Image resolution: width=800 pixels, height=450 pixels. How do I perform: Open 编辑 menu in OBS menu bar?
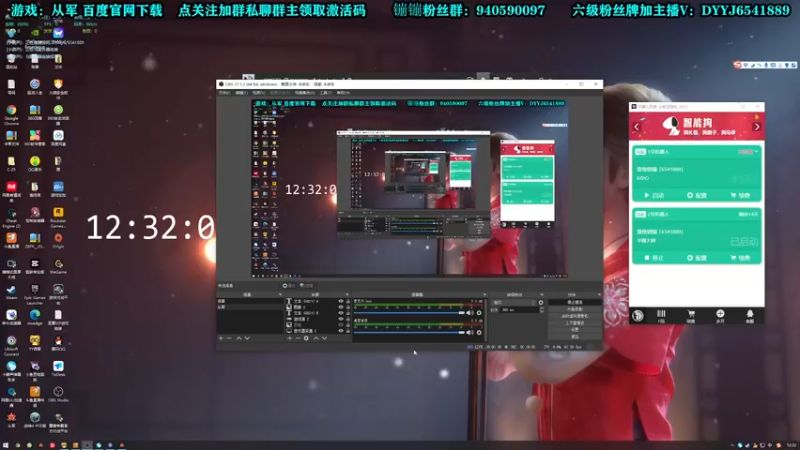(242, 93)
